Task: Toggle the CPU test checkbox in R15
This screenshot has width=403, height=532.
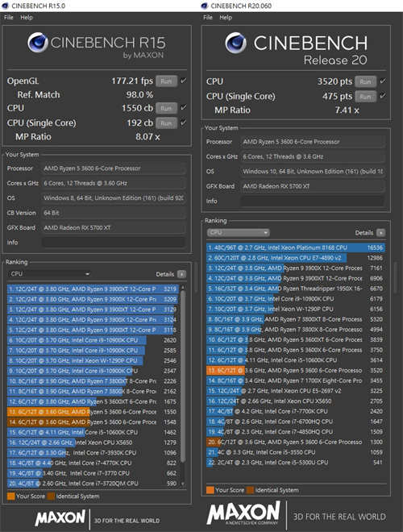Action: [183, 108]
